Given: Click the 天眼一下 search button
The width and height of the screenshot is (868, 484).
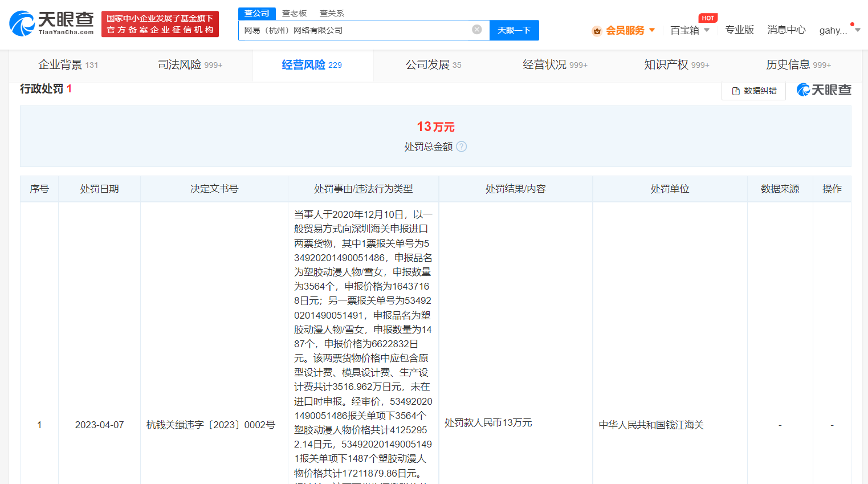Looking at the screenshot, I should 514,30.
